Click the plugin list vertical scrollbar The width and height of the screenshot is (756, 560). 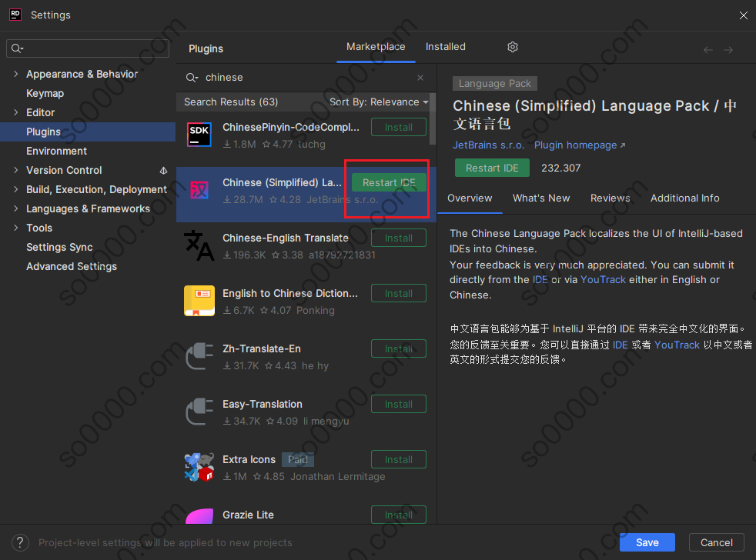pyautogui.click(x=433, y=119)
